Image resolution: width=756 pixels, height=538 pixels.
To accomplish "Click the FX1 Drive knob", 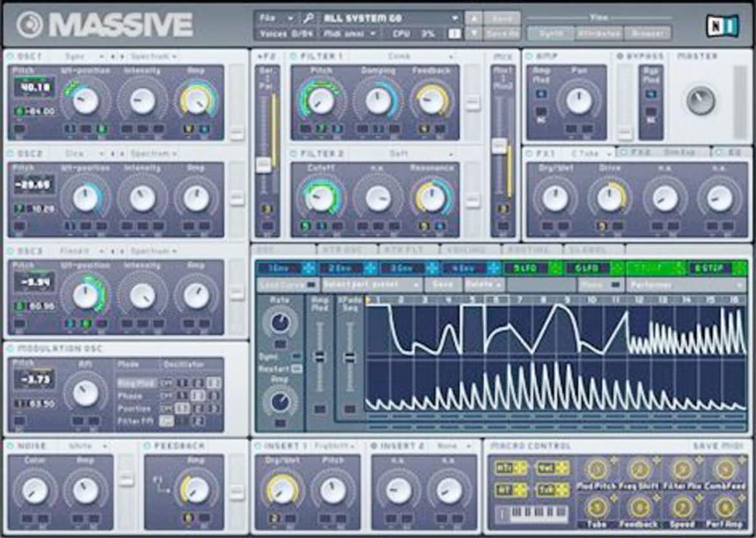I will 610,199.
